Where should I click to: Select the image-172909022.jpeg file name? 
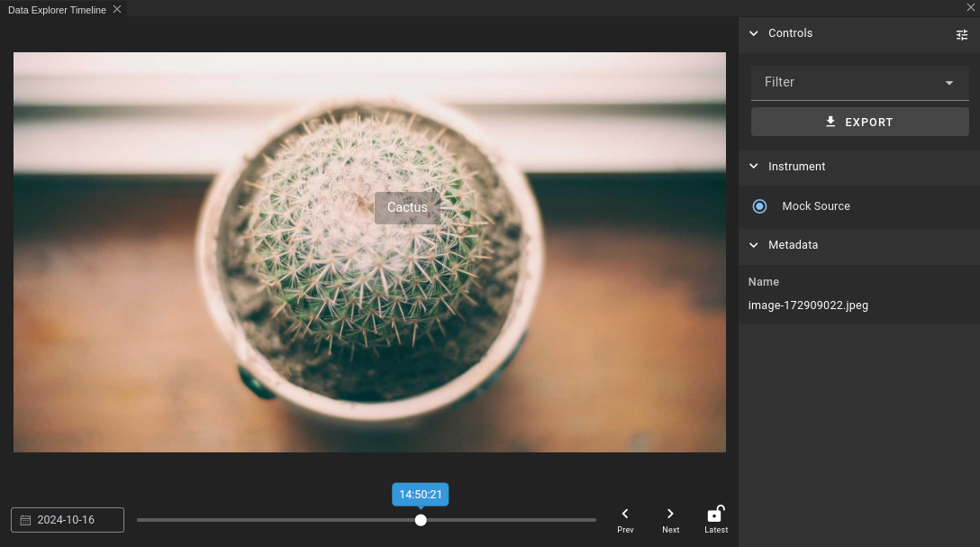click(808, 305)
